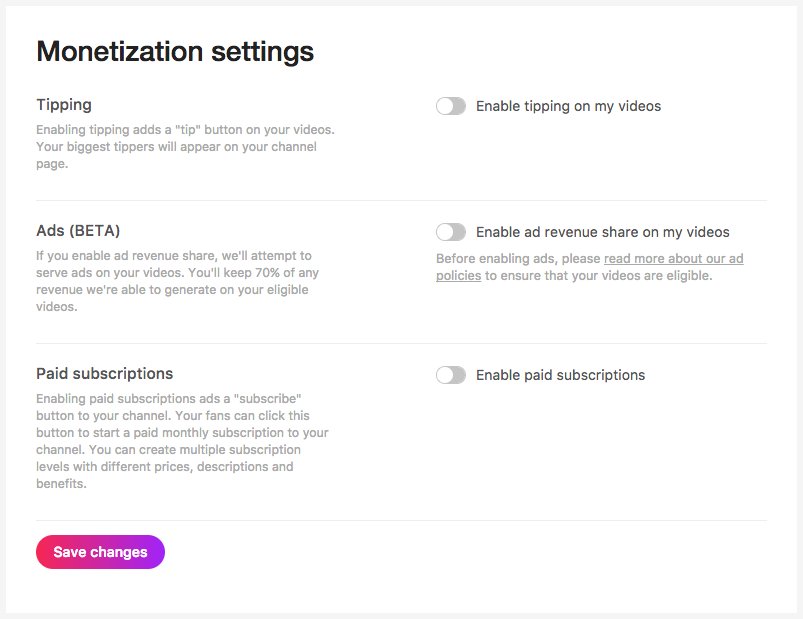Toggle the tipping switch on
803x619 pixels.
pyautogui.click(x=451, y=106)
